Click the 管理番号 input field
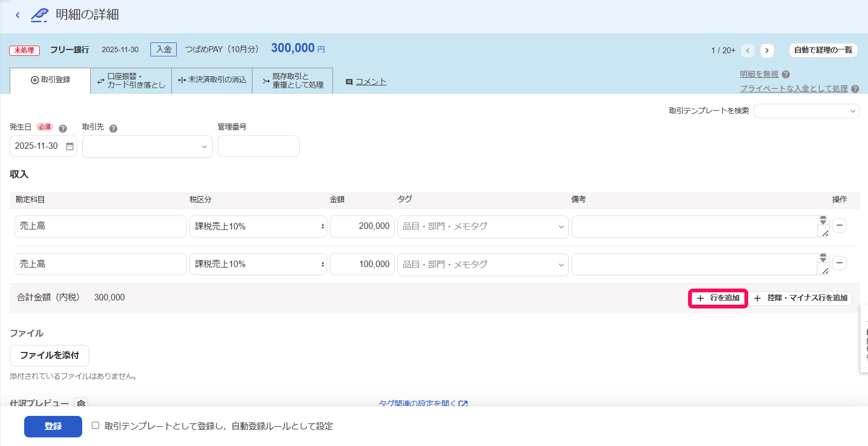This screenshot has width=868, height=446. click(x=258, y=146)
